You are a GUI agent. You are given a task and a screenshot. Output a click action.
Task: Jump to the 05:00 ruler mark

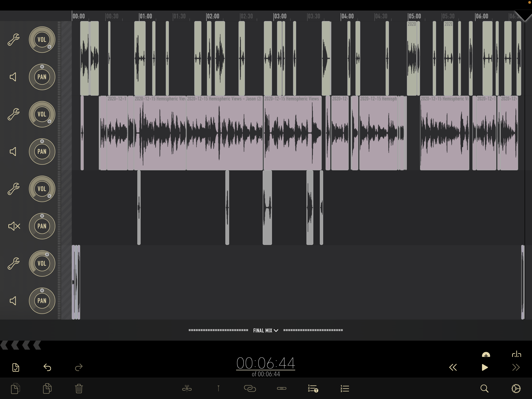click(415, 16)
